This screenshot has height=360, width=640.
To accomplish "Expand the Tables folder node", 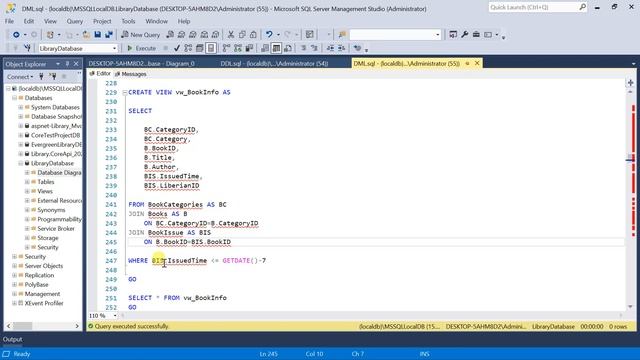I will pos(27,182).
